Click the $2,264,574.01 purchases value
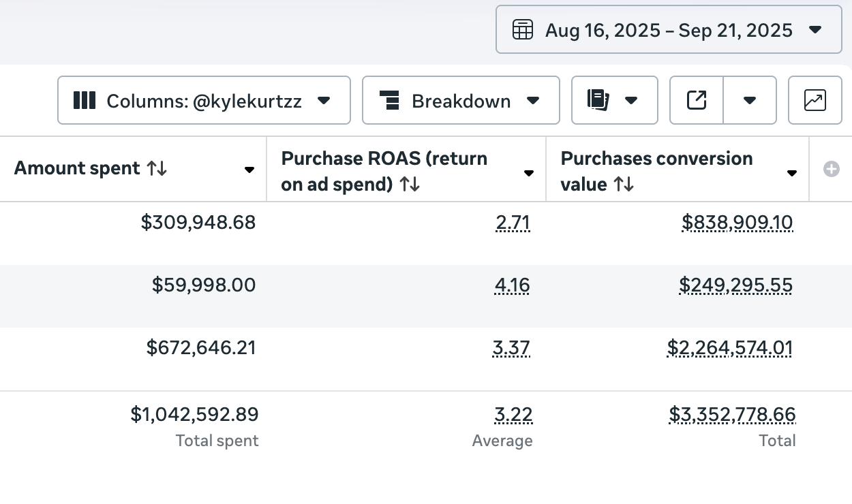852x504 pixels. (729, 348)
